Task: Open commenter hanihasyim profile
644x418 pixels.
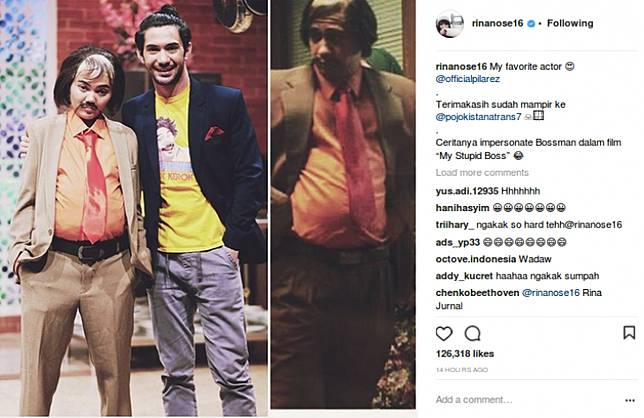Action: point(462,208)
